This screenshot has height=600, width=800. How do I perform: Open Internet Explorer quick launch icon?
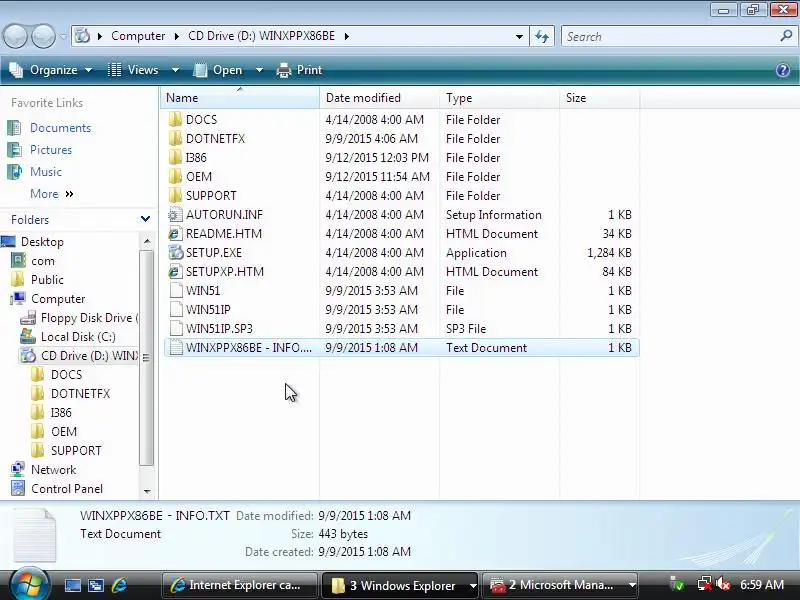(x=119, y=585)
